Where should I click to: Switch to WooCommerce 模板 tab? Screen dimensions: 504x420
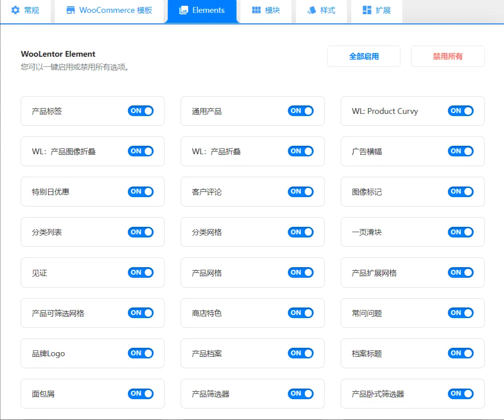tap(109, 11)
